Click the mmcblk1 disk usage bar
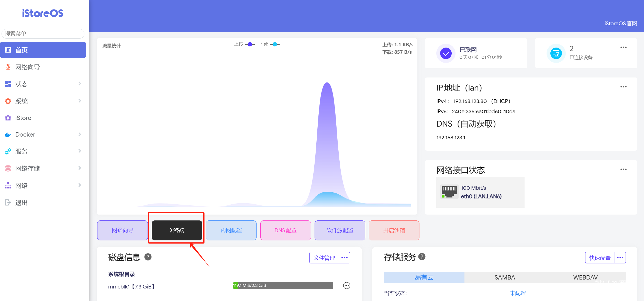 point(283,285)
